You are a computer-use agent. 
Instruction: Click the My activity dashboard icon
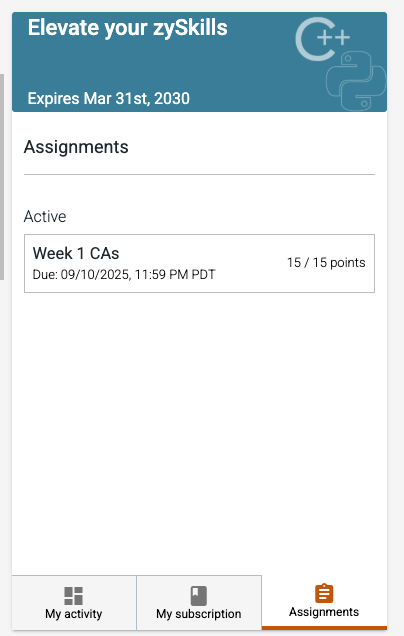(73, 596)
